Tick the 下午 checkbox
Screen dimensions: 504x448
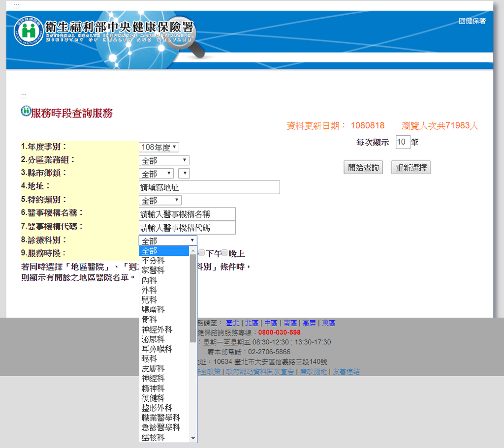[x=201, y=253]
